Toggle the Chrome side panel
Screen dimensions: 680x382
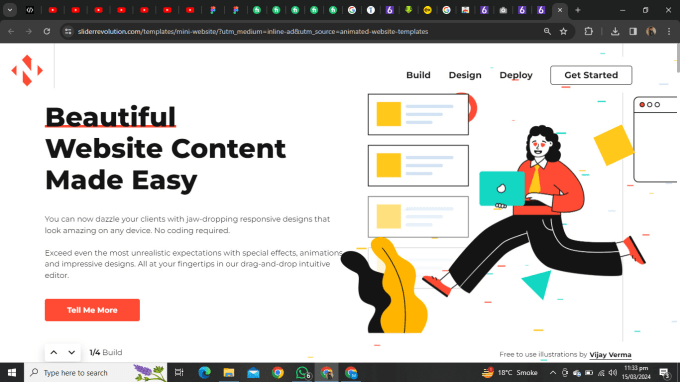pos(633,31)
